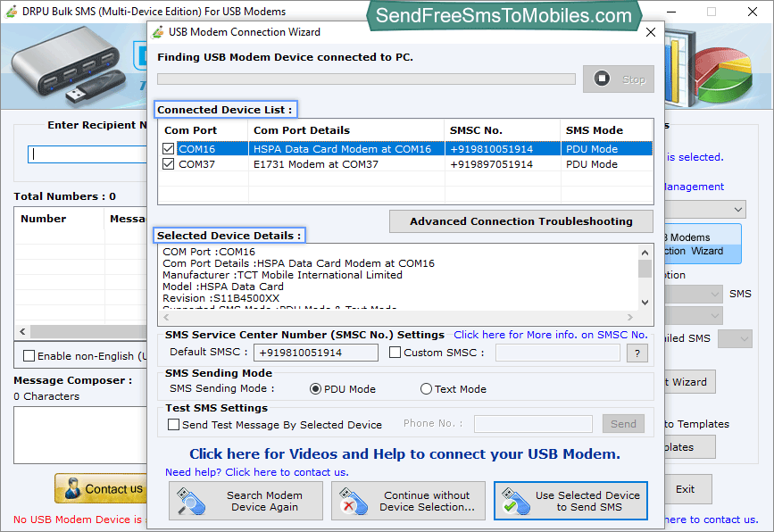Open the dropdown left of SMS label
The width and height of the screenshot is (774, 532).
pyautogui.click(x=694, y=295)
